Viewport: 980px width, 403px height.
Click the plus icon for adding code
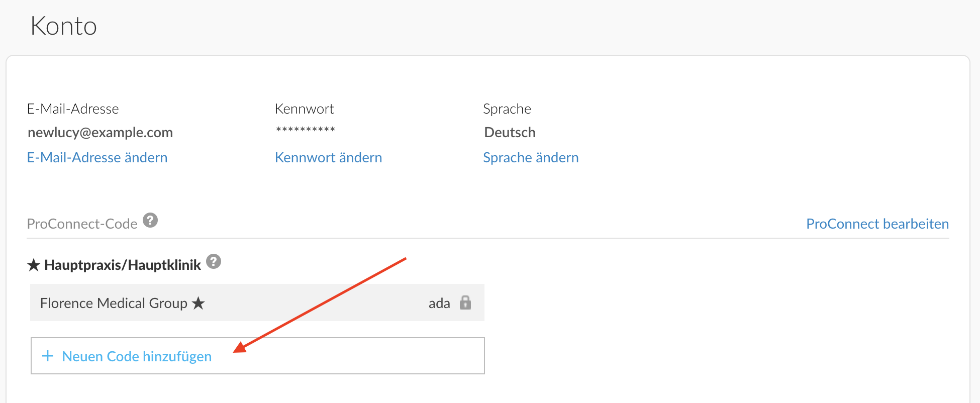pyautogui.click(x=48, y=356)
